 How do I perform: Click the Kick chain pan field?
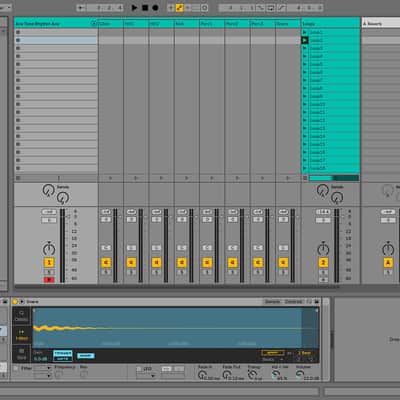click(x=182, y=248)
